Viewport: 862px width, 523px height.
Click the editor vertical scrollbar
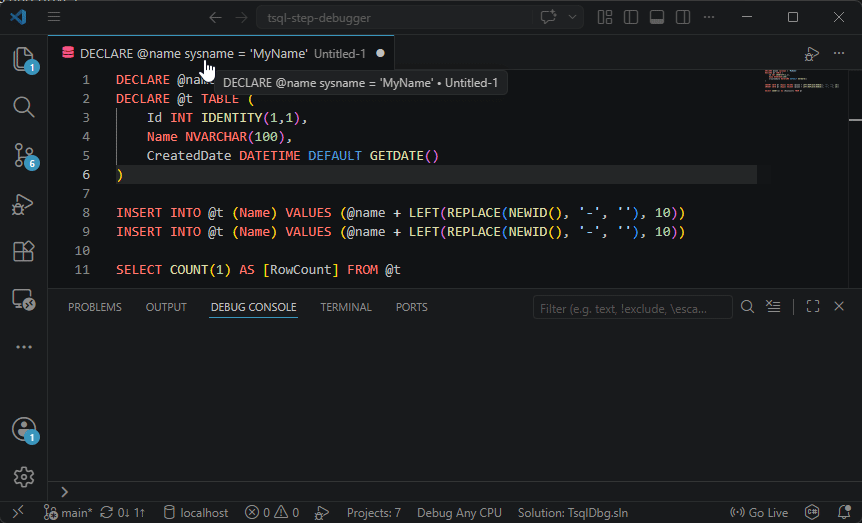pyautogui.click(x=855, y=179)
